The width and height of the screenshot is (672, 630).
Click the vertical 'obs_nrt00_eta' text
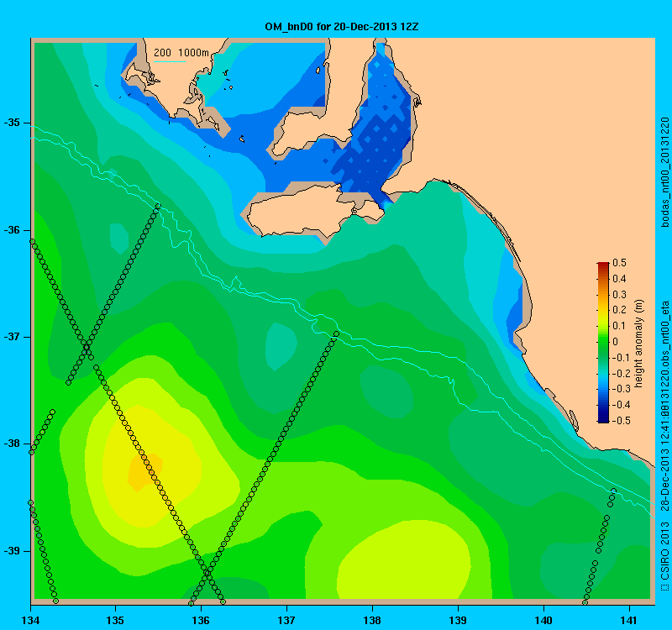click(x=664, y=332)
